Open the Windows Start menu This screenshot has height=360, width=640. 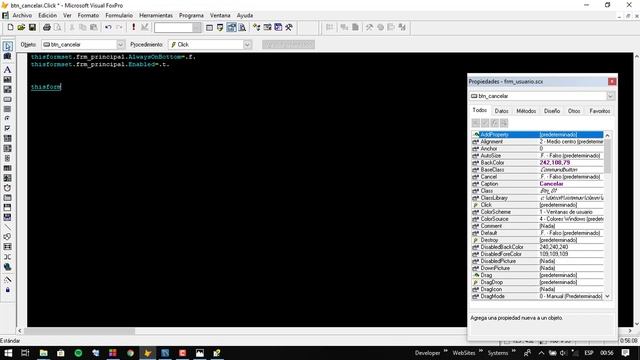(8, 353)
